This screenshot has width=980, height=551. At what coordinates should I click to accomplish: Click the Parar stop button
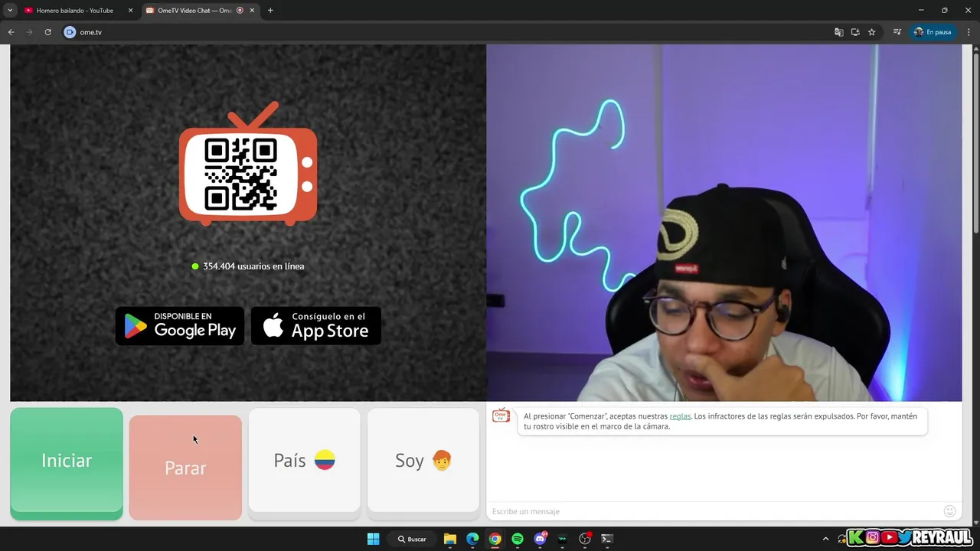pyautogui.click(x=185, y=468)
